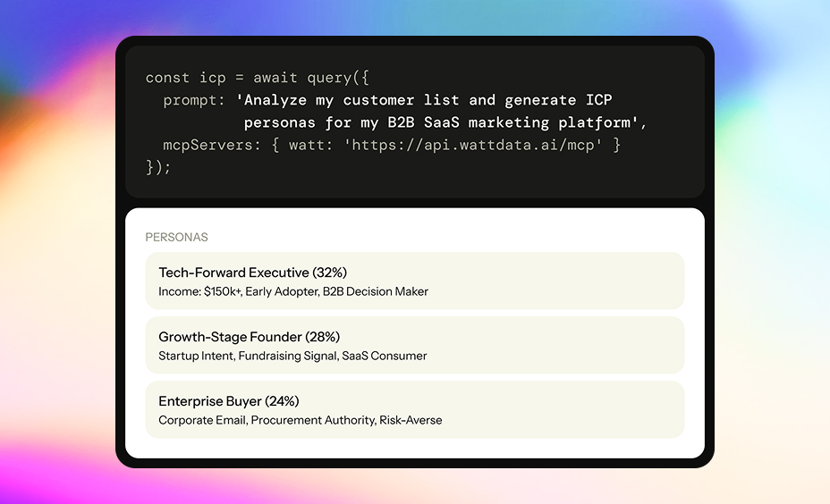Click the 'mcpServers:' key in the code
This screenshot has width=830, height=504.
pyautogui.click(x=212, y=145)
